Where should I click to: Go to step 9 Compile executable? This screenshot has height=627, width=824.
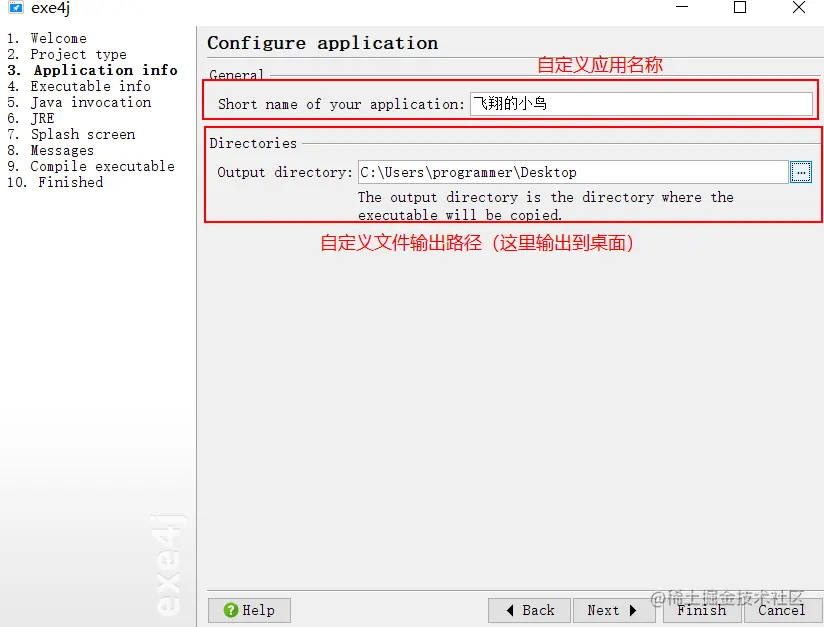(91, 166)
